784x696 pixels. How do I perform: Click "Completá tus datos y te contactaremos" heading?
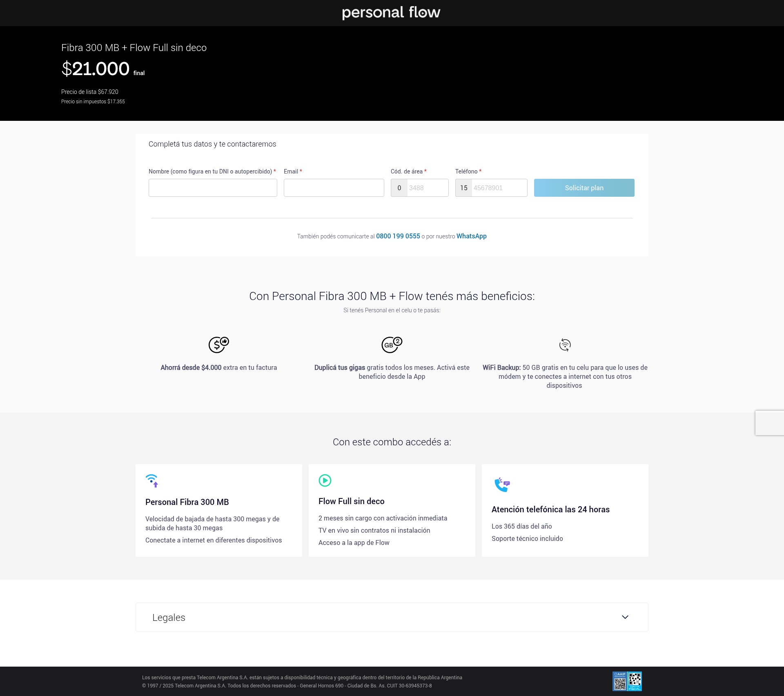coord(212,144)
